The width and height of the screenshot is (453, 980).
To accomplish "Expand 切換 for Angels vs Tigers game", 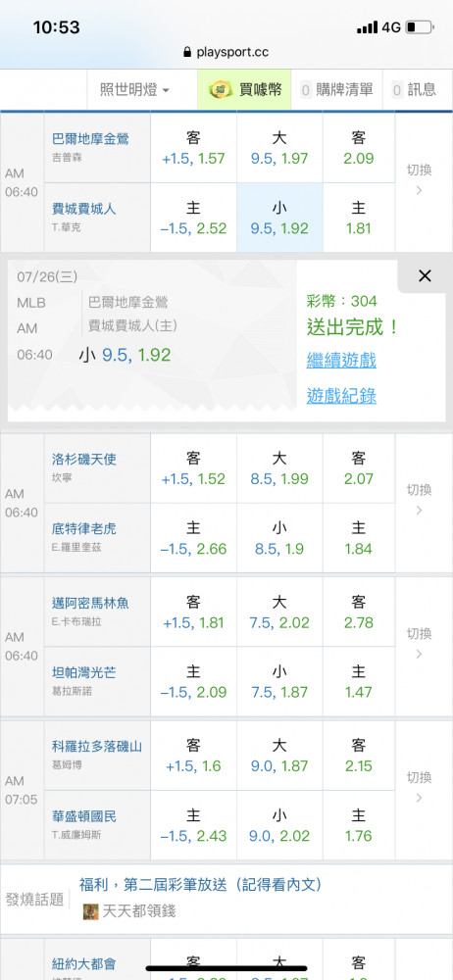I will 420,500.
